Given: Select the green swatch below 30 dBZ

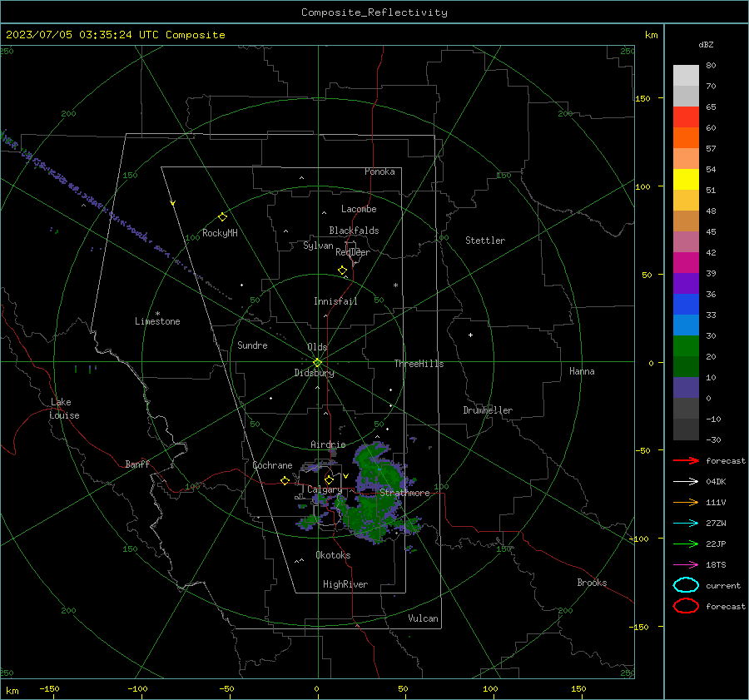Looking at the screenshot, I should (686, 345).
